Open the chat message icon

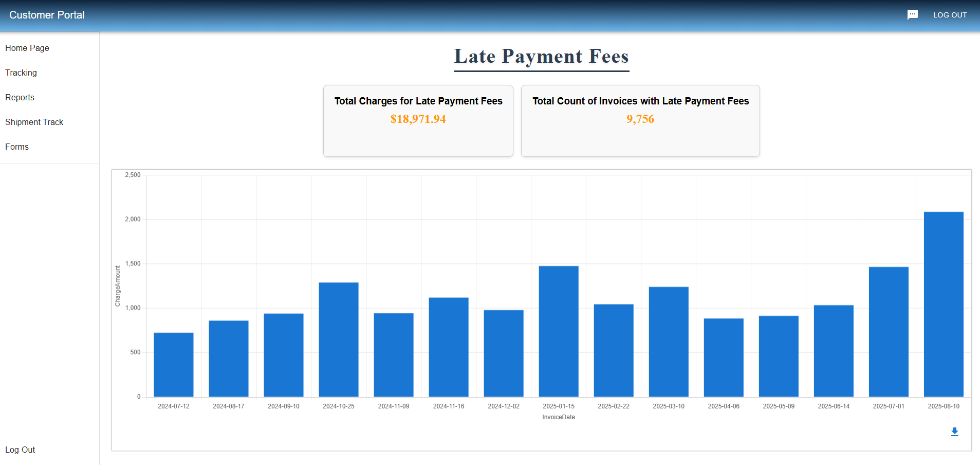click(912, 15)
